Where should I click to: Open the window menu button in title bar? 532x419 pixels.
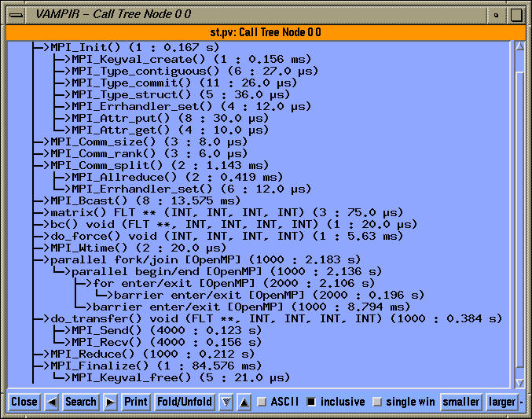click(x=16, y=15)
